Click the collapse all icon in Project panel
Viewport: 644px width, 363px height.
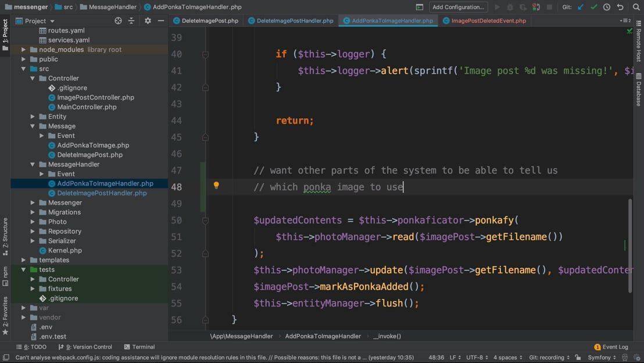[131, 20]
